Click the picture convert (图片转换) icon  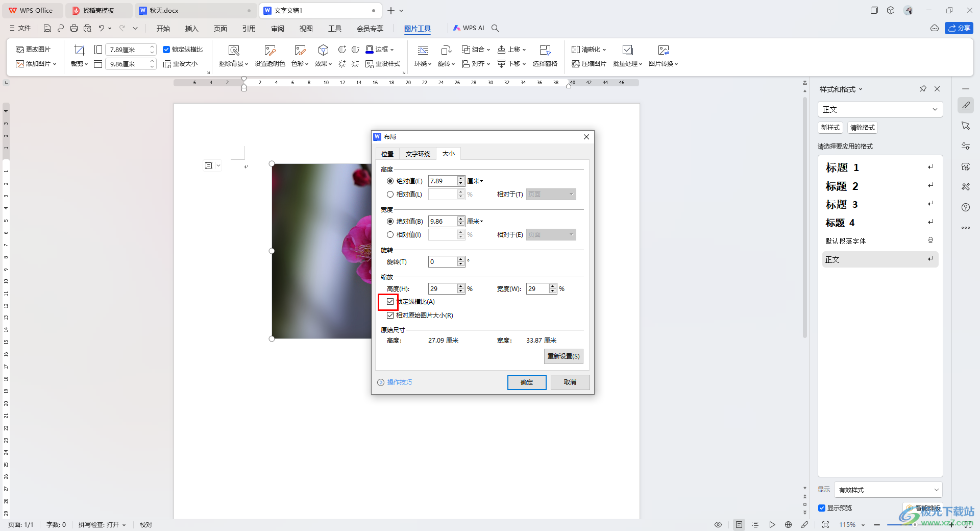coord(663,50)
